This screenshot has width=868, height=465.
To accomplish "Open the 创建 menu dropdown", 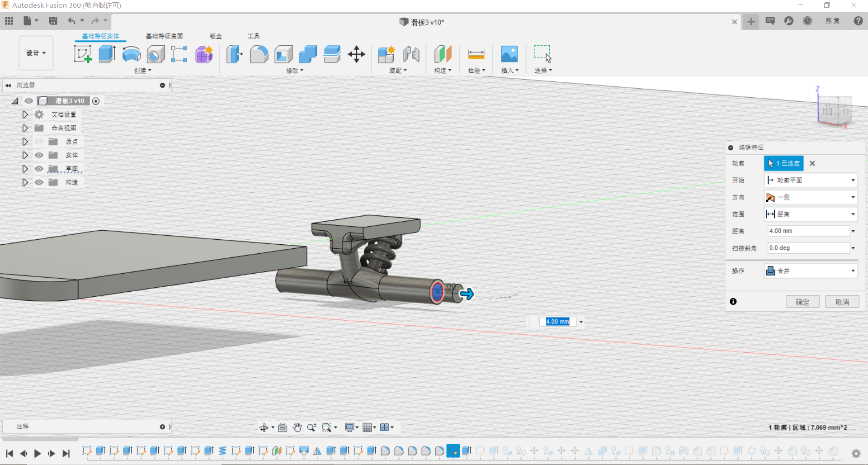I will pos(143,71).
